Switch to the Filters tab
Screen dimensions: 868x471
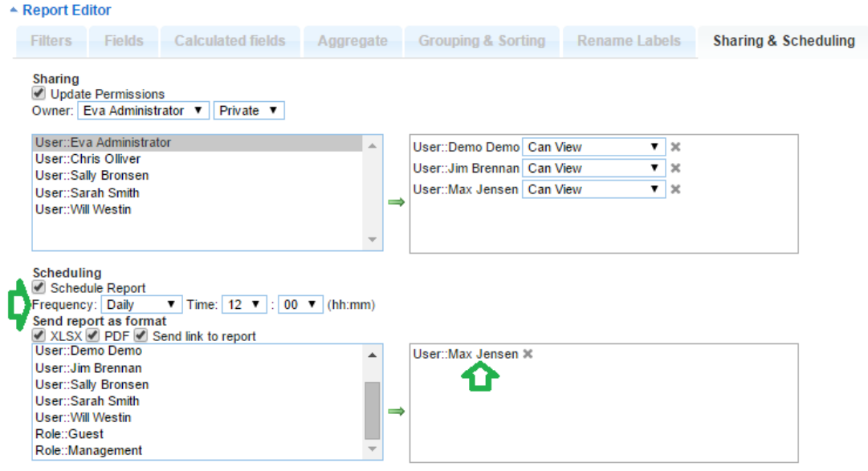click(x=51, y=41)
